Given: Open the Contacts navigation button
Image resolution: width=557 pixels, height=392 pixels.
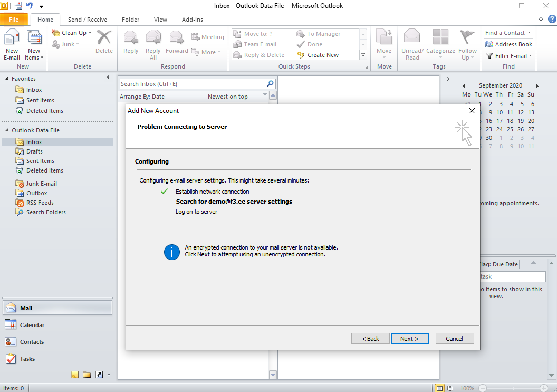Looking at the screenshot, I should 57,342.
